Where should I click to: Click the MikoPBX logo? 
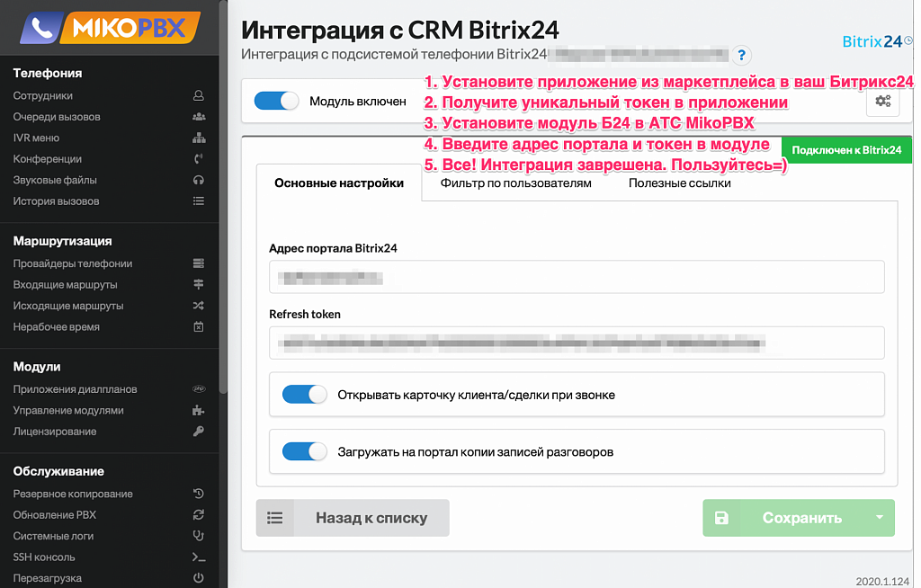(x=110, y=28)
